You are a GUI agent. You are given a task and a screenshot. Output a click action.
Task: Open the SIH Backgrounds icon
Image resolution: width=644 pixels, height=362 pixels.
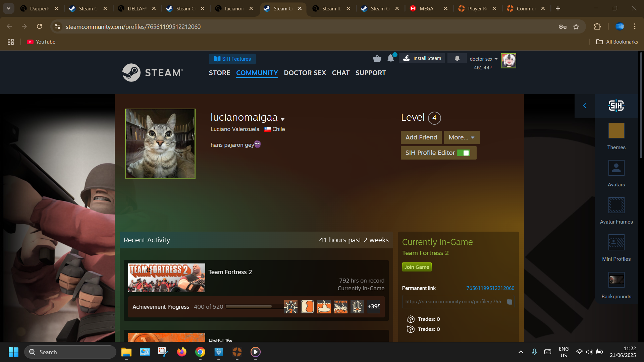(616, 280)
